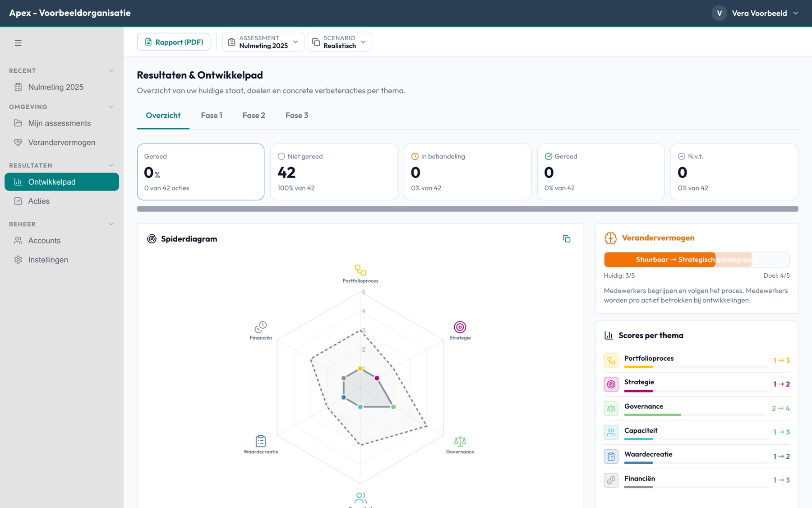Open the Scenario Realistisch dropdown
The image size is (812, 508).
339,42
